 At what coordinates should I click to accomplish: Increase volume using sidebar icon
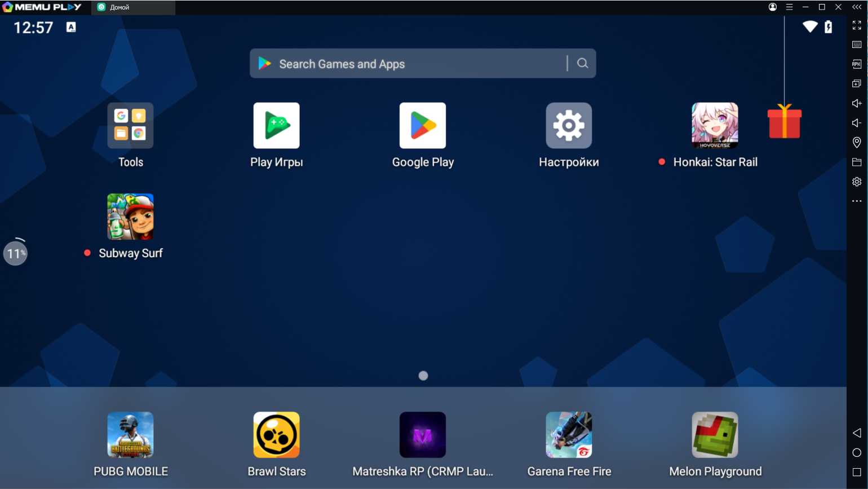pyautogui.click(x=857, y=103)
